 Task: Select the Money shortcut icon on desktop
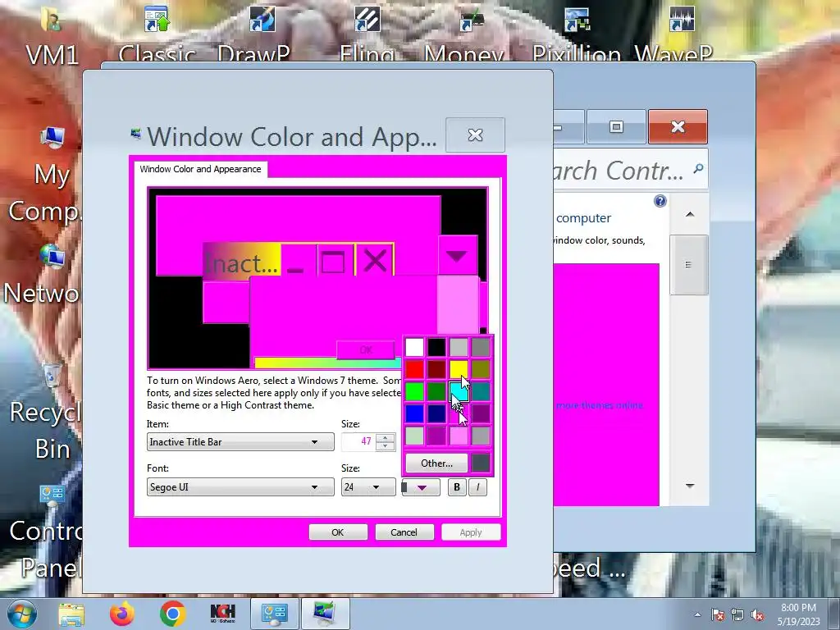(472, 21)
